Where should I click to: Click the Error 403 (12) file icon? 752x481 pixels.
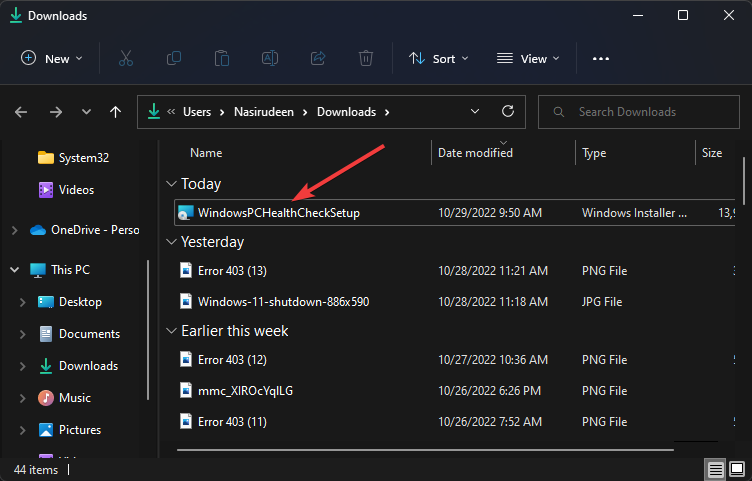click(186, 360)
